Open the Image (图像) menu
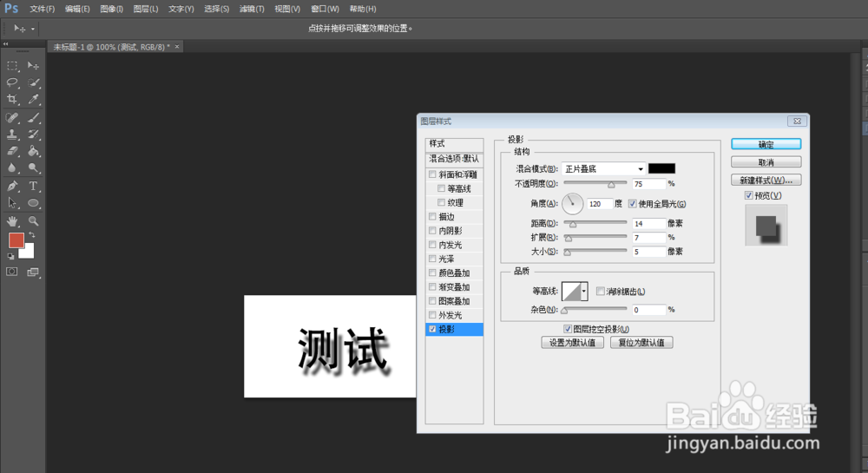 click(x=111, y=9)
